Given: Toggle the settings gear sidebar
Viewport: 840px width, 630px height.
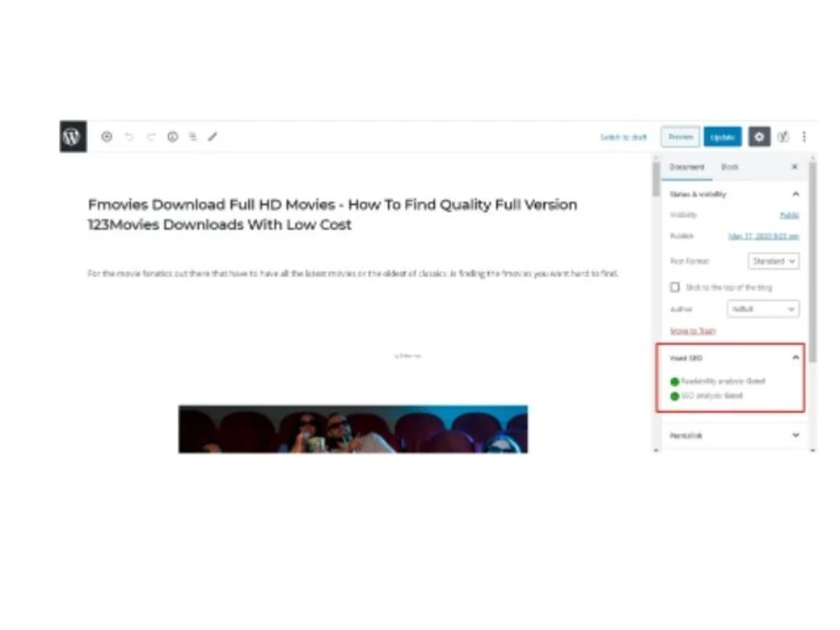Looking at the screenshot, I should (x=759, y=137).
